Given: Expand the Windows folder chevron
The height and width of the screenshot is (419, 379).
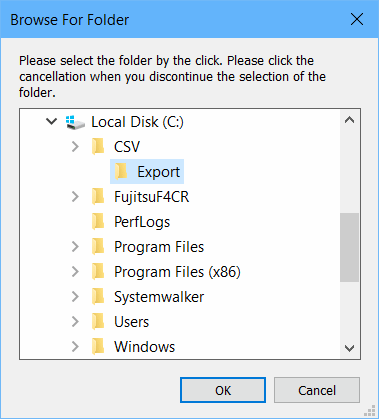Looking at the screenshot, I should point(75,347).
